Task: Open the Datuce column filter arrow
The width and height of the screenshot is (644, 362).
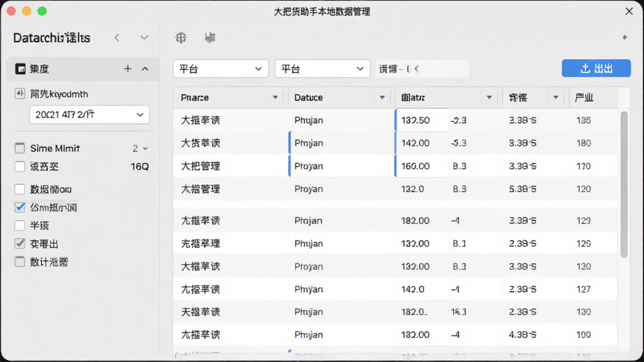Action: coord(382,97)
